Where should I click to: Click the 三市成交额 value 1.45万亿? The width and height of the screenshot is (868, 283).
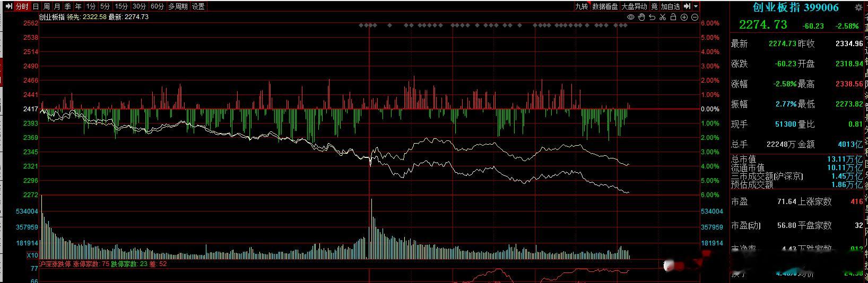pos(847,176)
